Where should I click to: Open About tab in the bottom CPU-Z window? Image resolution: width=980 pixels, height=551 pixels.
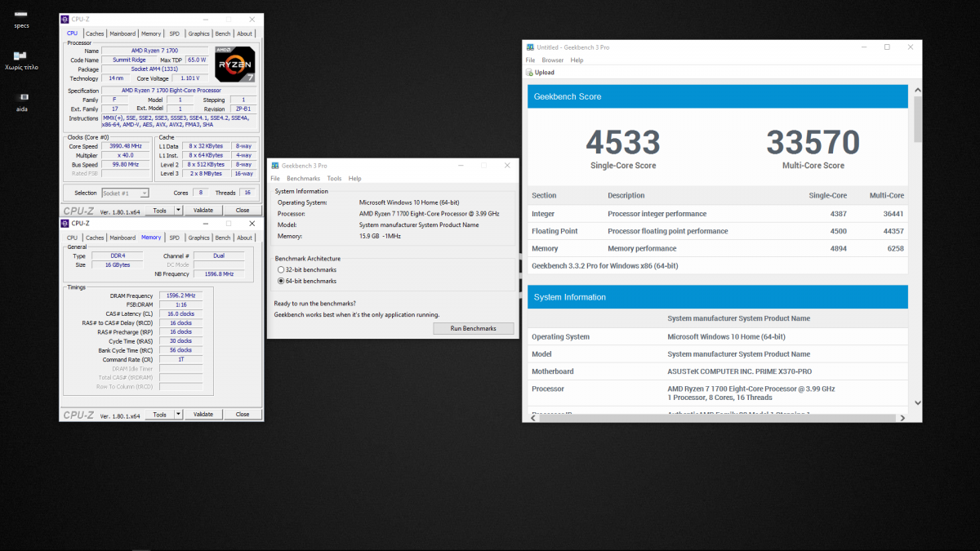(x=245, y=238)
